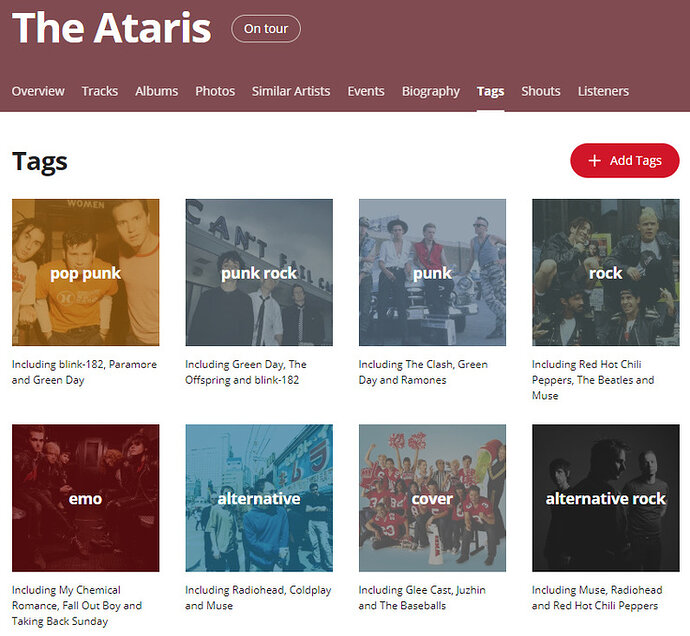The image size is (690, 636).
Task: Click the On tour badge
Action: click(266, 29)
